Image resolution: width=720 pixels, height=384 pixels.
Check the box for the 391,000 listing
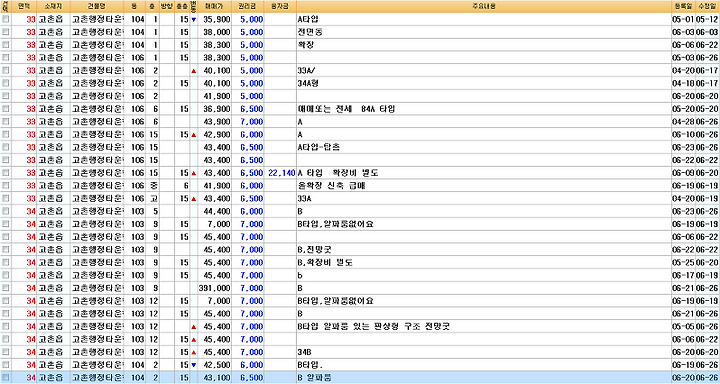click(x=6, y=288)
